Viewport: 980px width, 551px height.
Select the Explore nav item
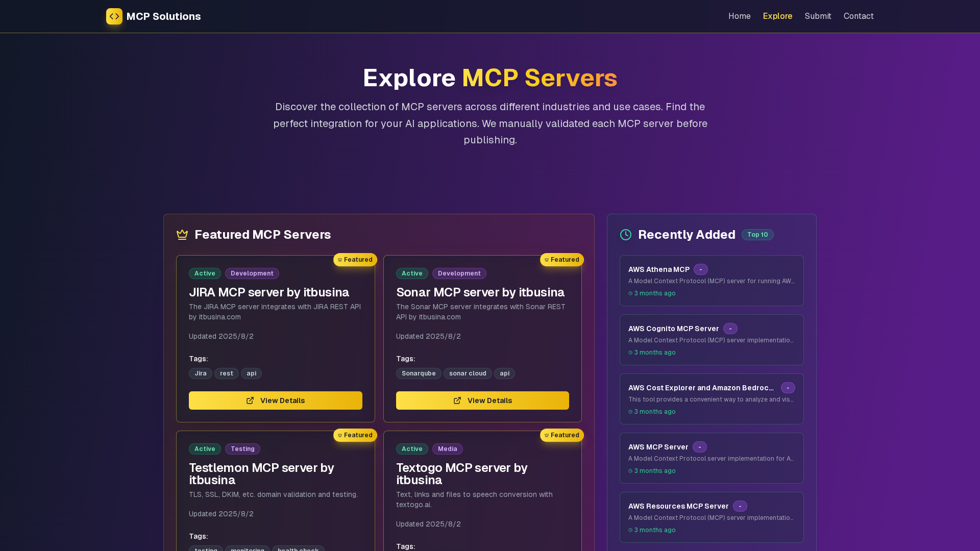coord(777,16)
